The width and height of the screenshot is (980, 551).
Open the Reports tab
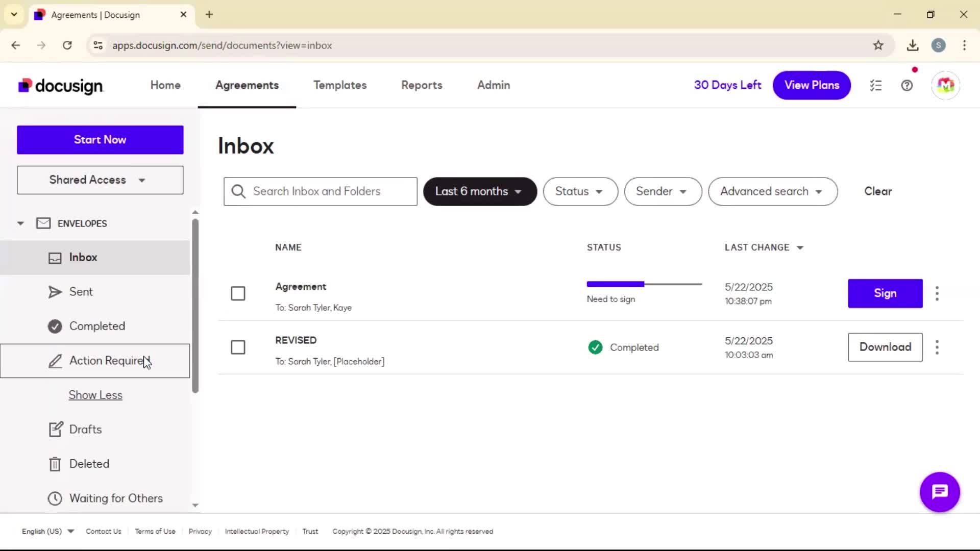[422, 85]
